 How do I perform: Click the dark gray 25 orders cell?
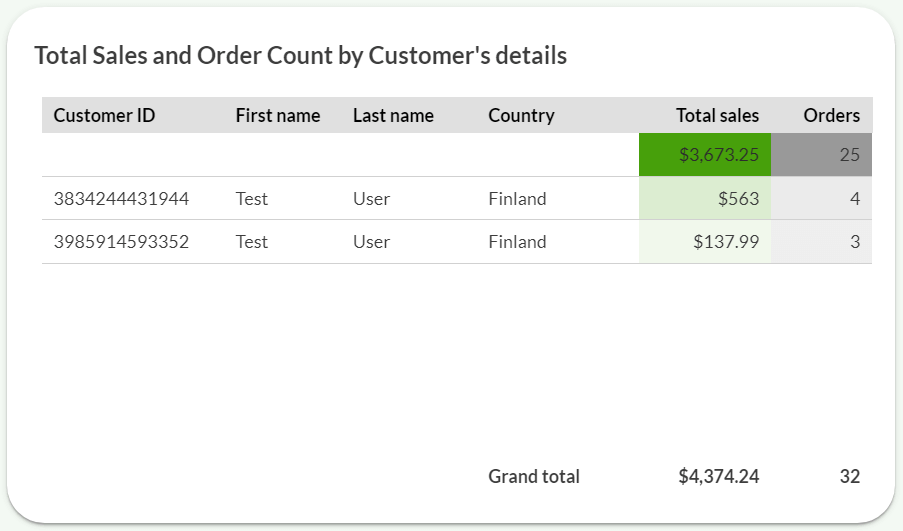tap(822, 155)
